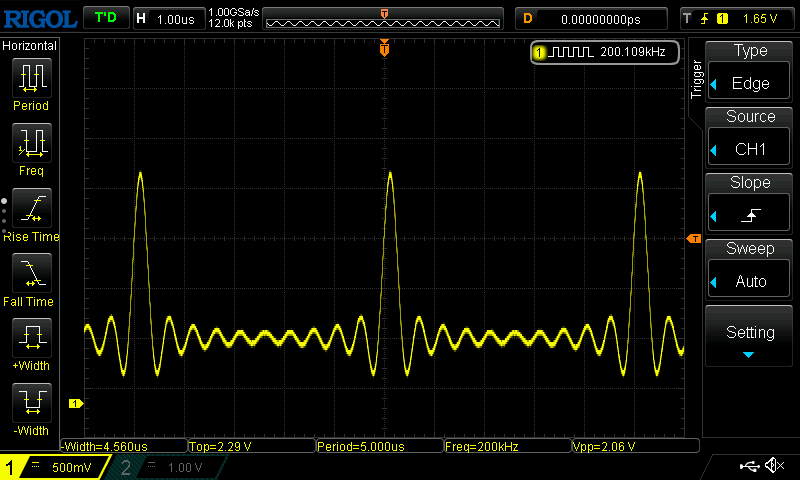Click the RIGOL logo
This screenshot has height=480, width=800.
40,19
